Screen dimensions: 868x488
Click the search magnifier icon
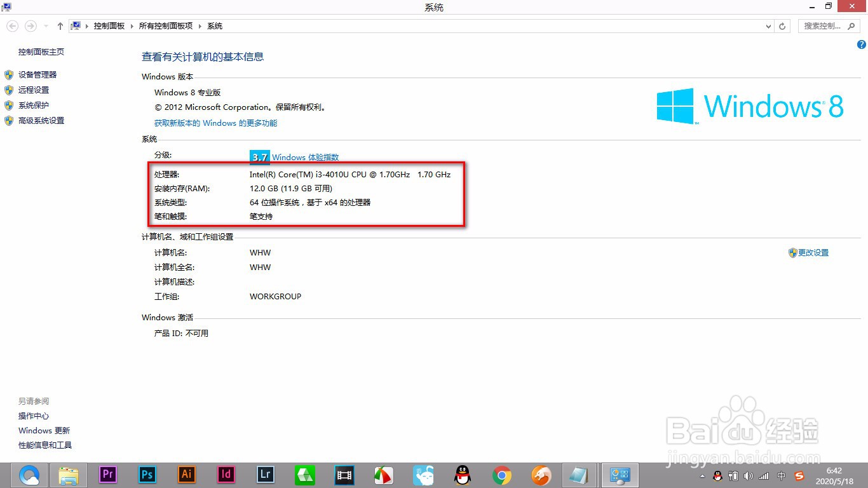pos(853,26)
